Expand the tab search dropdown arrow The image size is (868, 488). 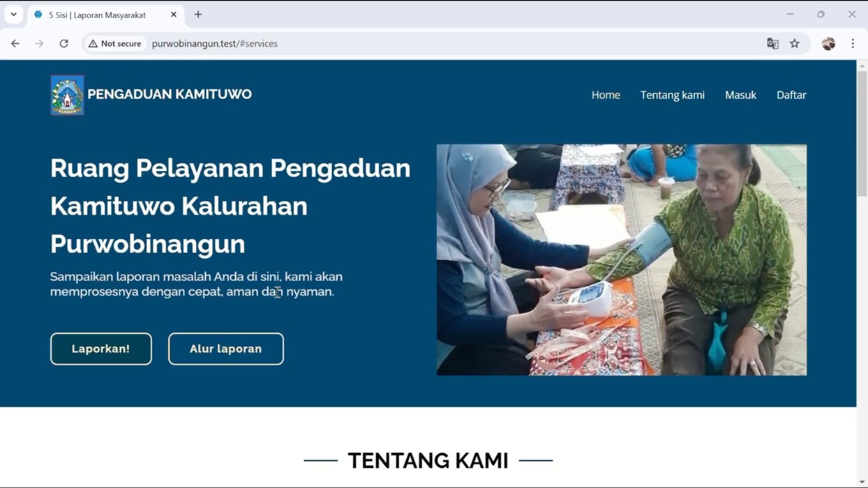(14, 15)
